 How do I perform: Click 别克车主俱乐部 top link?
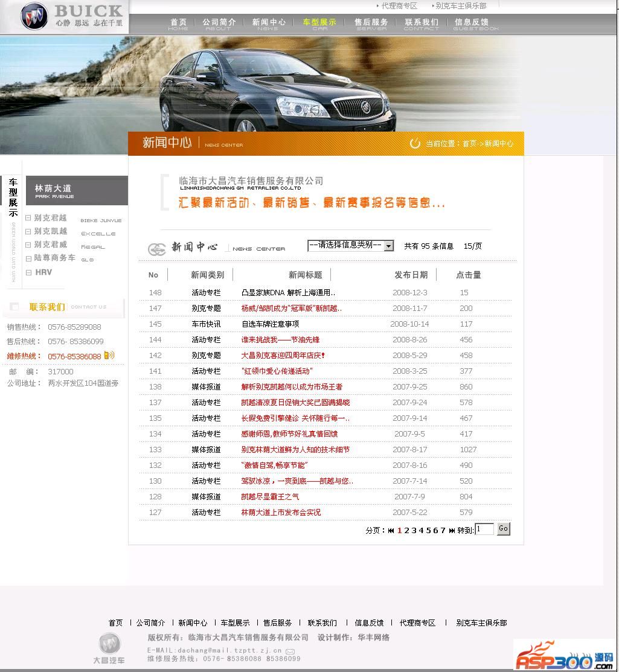point(461,6)
